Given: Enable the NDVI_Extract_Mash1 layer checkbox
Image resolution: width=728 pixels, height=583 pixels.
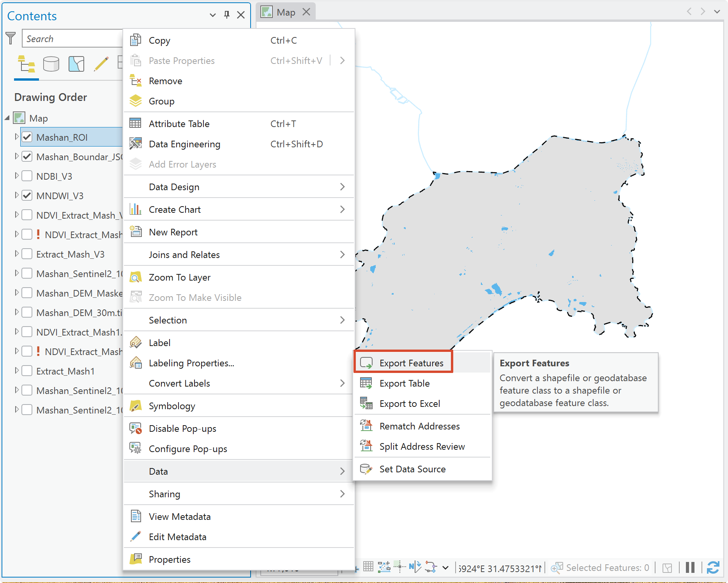Looking at the screenshot, I should tap(27, 332).
